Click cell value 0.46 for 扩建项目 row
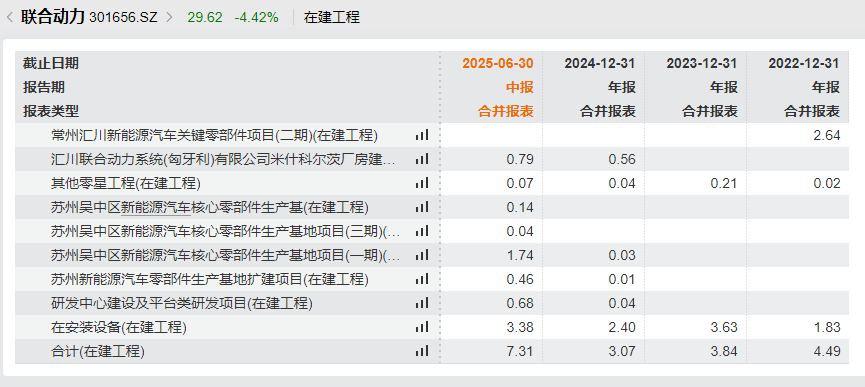Image resolution: width=865 pixels, height=387 pixels. [x=520, y=279]
